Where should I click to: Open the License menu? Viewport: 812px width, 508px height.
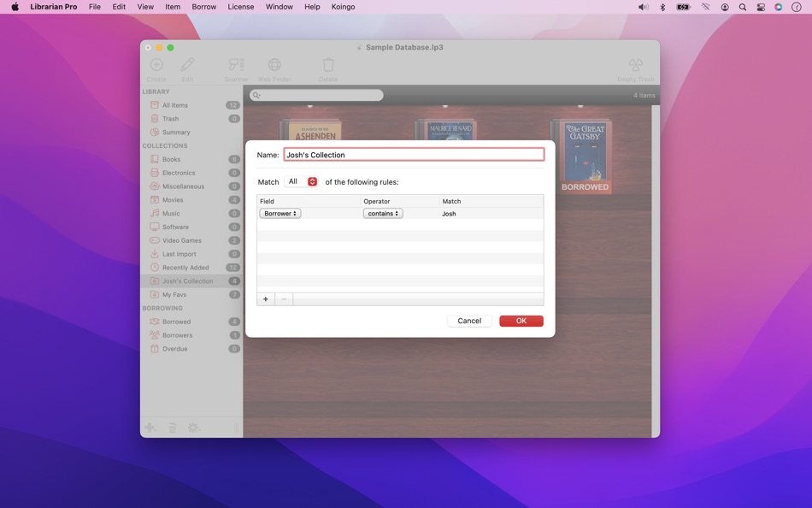tap(241, 6)
